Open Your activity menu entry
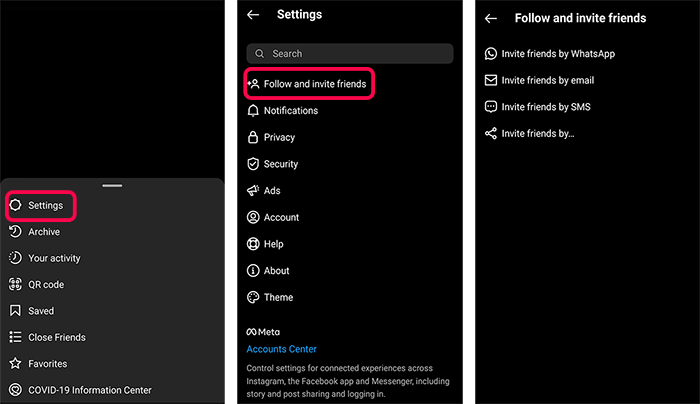The image size is (700, 404). tap(54, 258)
